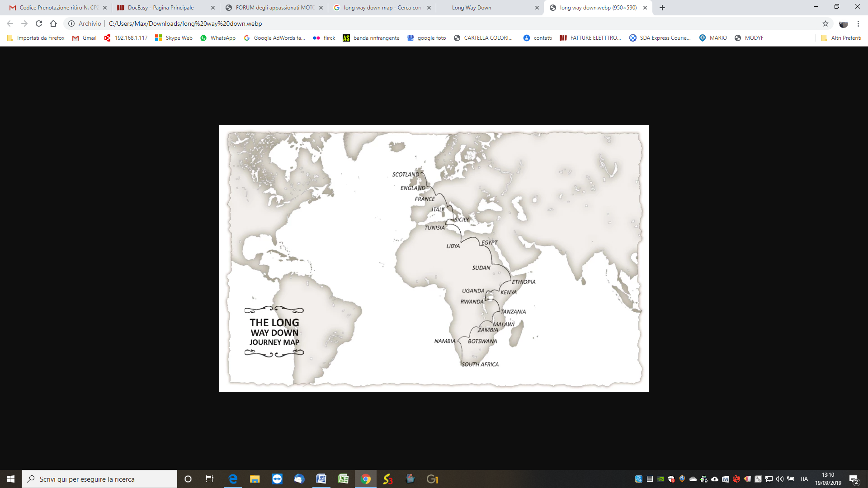Open the 192.168.1.117 bookmark
868x488 pixels.
pyautogui.click(x=126, y=38)
